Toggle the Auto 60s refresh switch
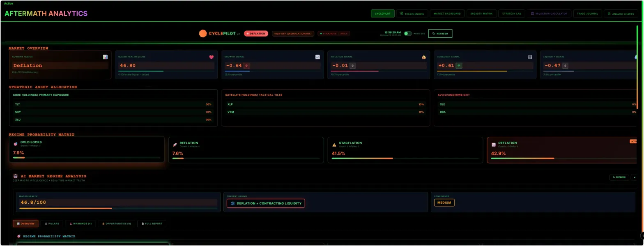This screenshot has width=644, height=246. coord(407,34)
